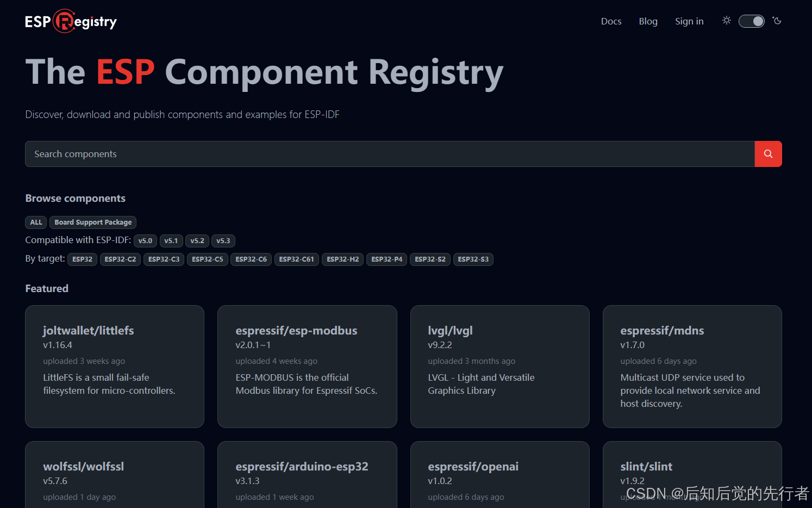
Task: Open the espressif/openai component
Action: (473, 467)
